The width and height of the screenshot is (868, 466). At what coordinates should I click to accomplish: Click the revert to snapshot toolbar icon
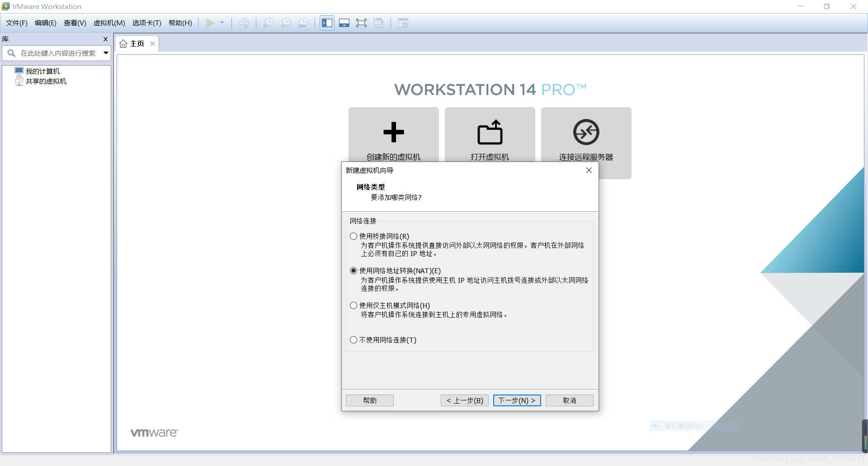click(286, 23)
